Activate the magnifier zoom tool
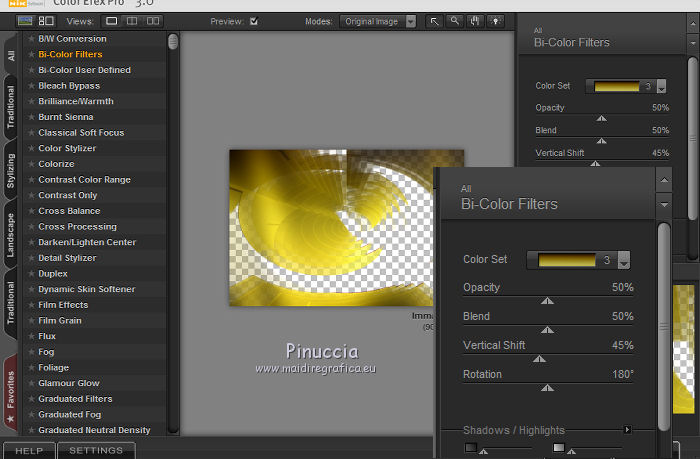The width and height of the screenshot is (700, 459). [454, 21]
